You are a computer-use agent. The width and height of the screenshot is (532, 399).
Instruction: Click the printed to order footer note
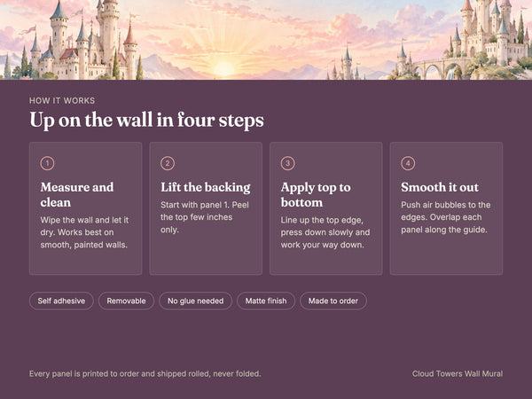(x=145, y=373)
